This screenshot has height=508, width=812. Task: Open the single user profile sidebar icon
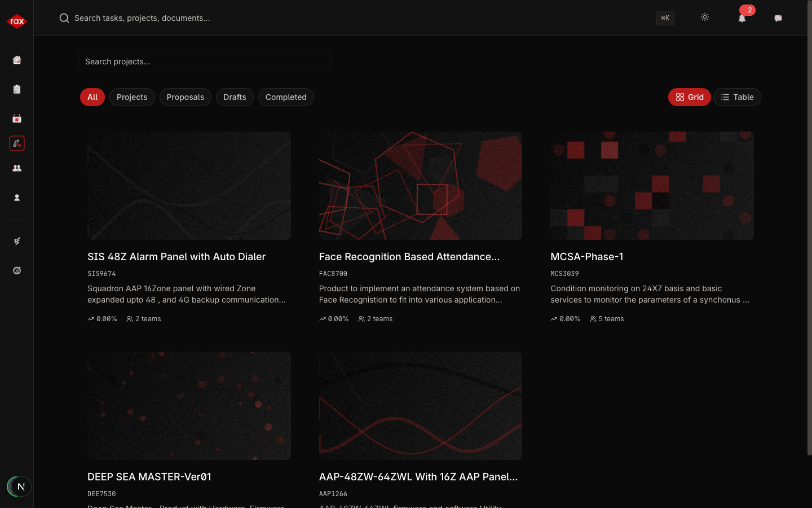pyautogui.click(x=17, y=198)
